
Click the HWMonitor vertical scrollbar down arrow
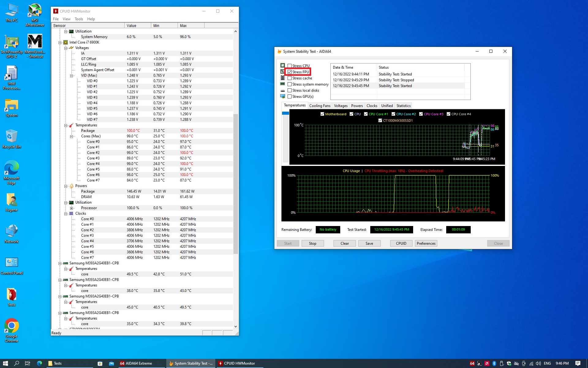point(236,327)
